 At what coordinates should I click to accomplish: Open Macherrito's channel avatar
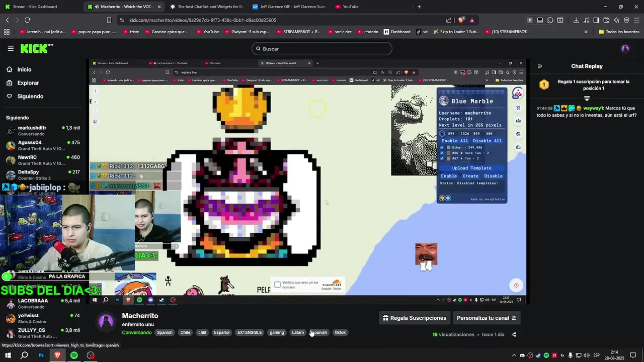coord(106,321)
